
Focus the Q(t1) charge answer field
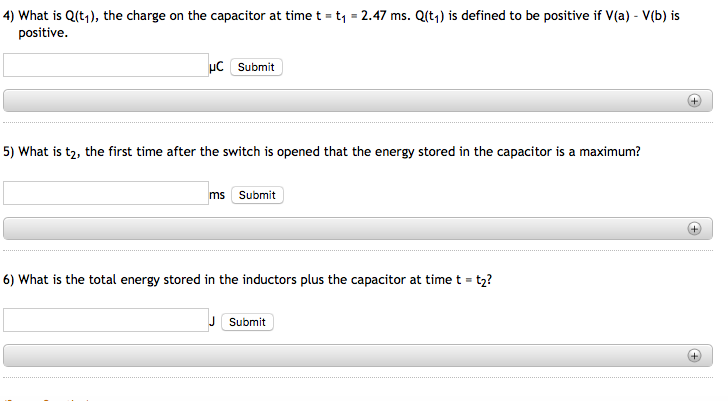[105, 66]
